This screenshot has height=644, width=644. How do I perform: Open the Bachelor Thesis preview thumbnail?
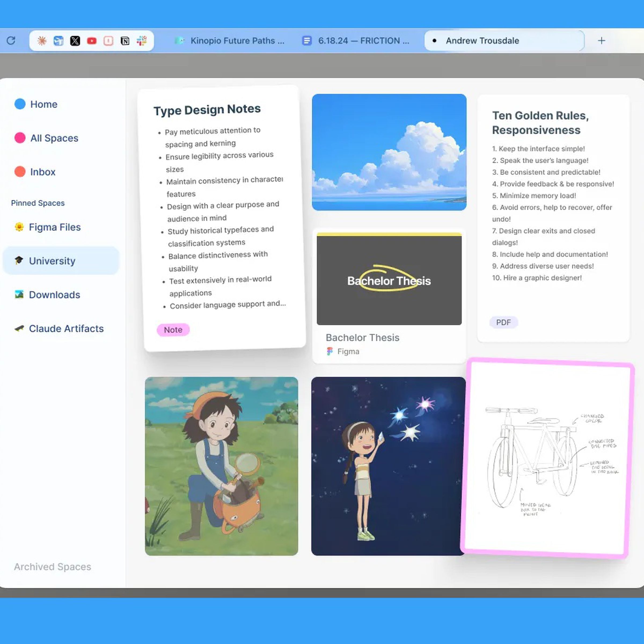pos(389,279)
